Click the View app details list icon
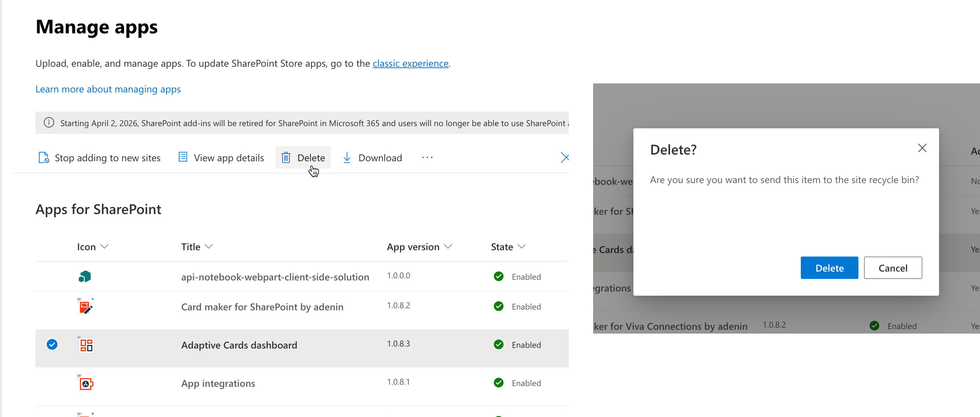Image resolution: width=980 pixels, height=417 pixels. pyautogui.click(x=183, y=157)
